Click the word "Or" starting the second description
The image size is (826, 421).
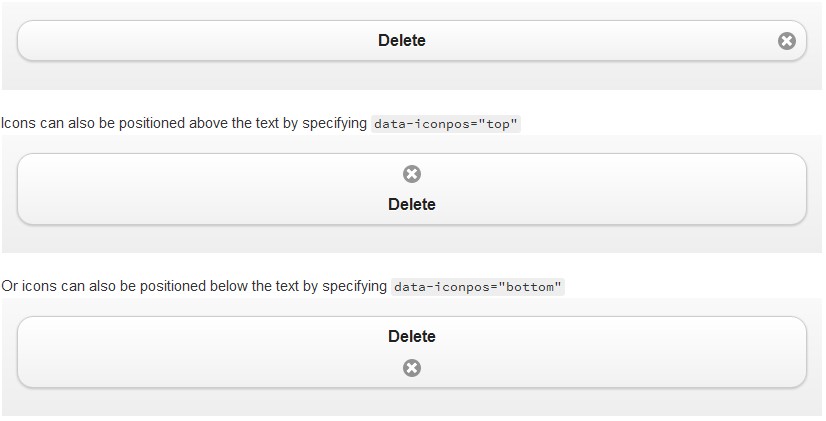click(10, 287)
